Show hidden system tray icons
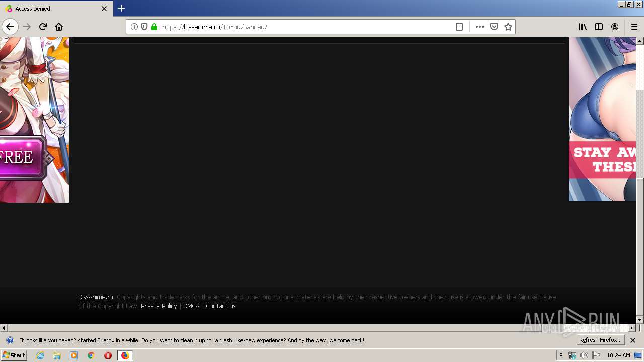This screenshot has height=362, width=644. pyautogui.click(x=561, y=355)
